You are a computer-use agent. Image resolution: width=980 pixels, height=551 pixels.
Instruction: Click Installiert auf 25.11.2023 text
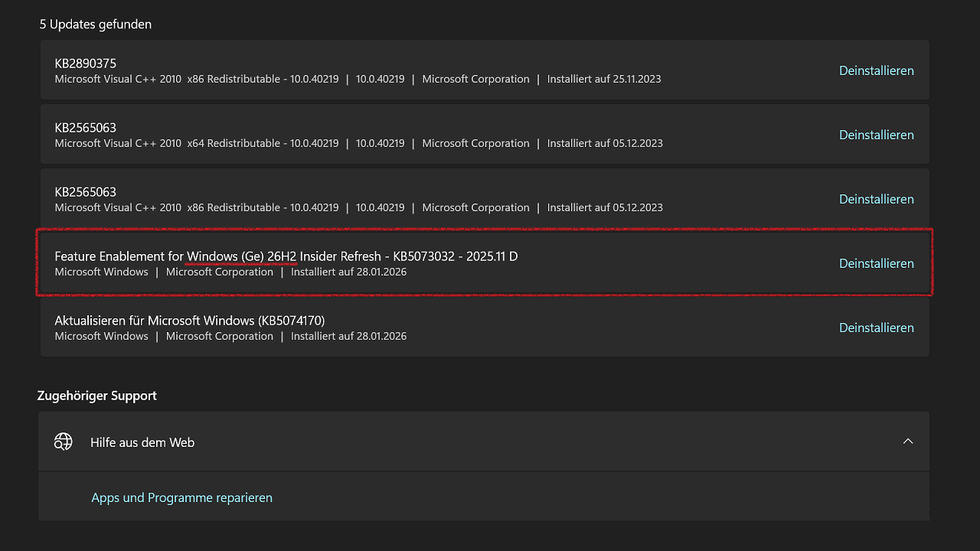604,79
